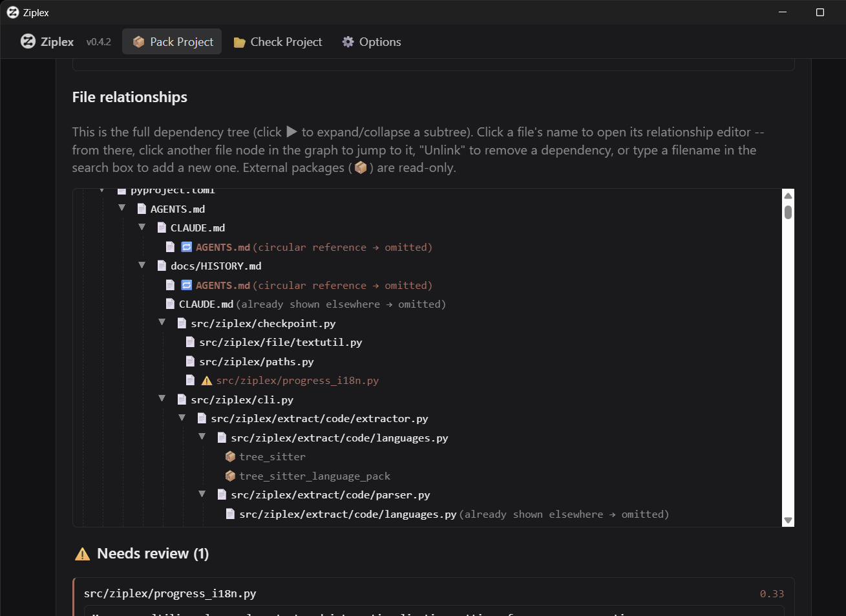Open AGENTS.md top-level relationship editor

pyautogui.click(x=178, y=209)
